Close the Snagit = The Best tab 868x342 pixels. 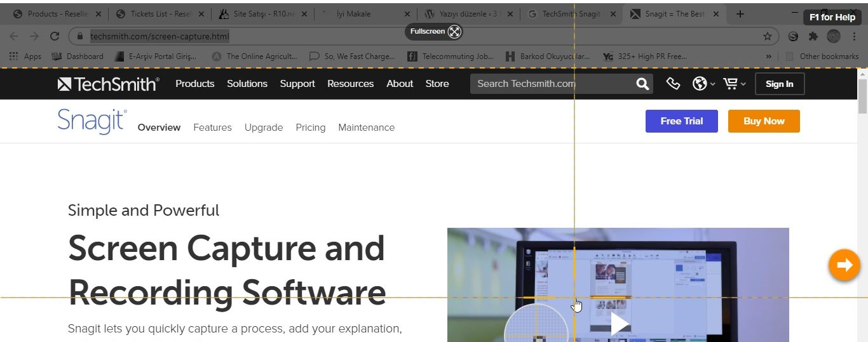716,14
